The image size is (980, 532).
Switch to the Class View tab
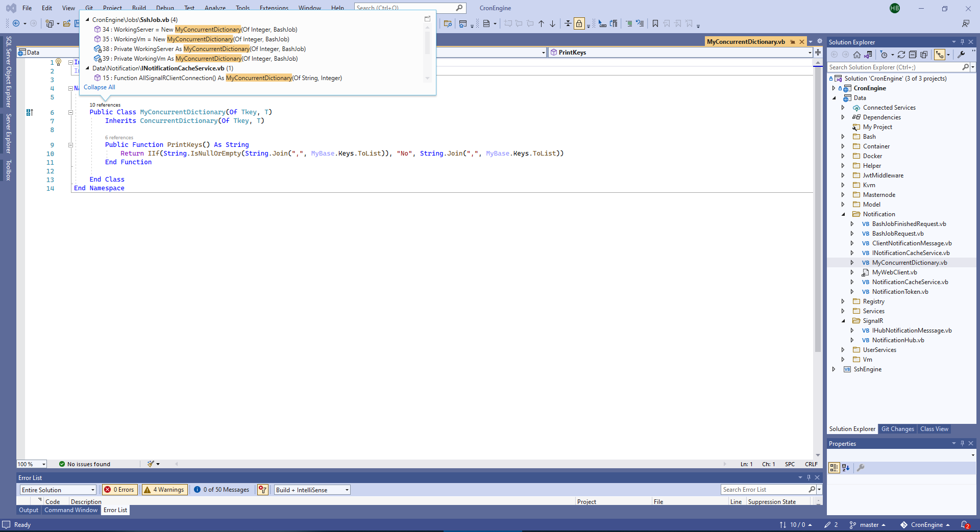[x=934, y=429]
